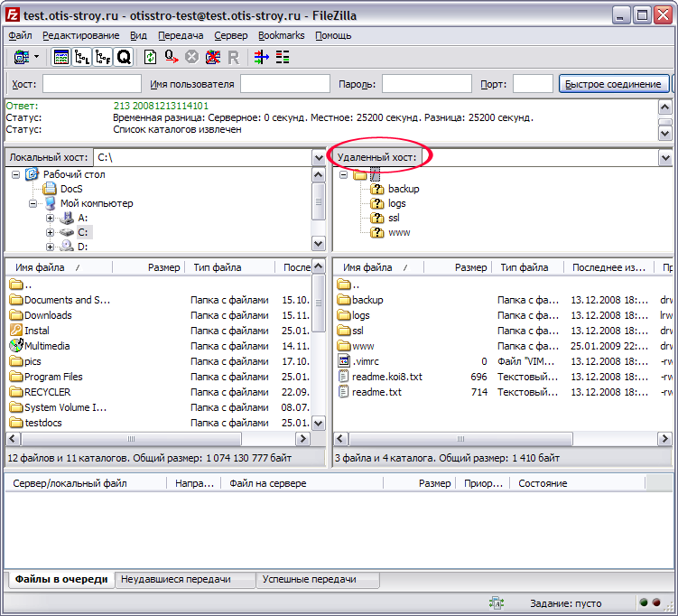678x616 pixels.
Task: Select logs folder in remote tree
Action: point(396,203)
